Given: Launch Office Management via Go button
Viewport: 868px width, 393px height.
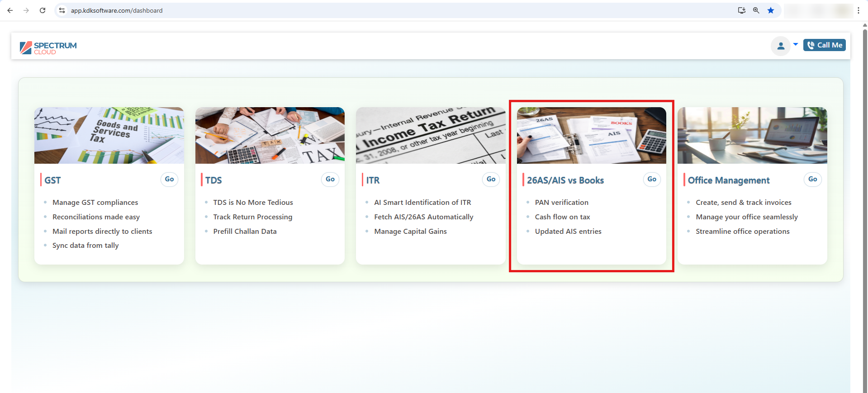Looking at the screenshot, I should [812, 180].
